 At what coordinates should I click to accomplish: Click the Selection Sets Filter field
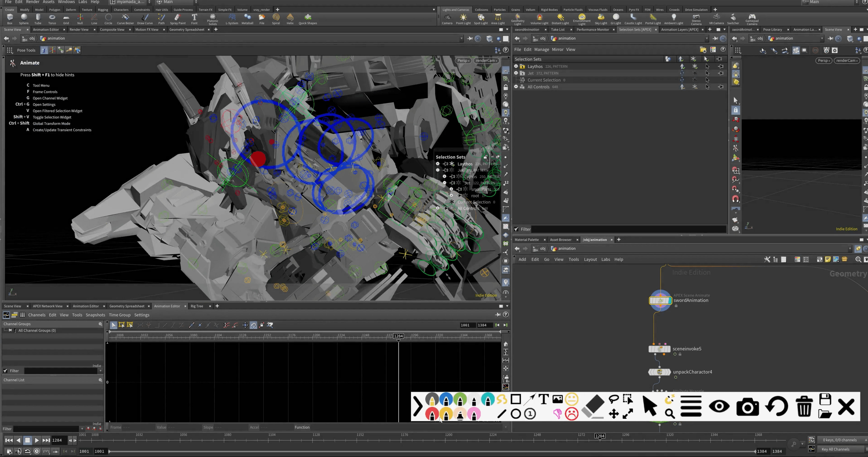pos(629,229)
